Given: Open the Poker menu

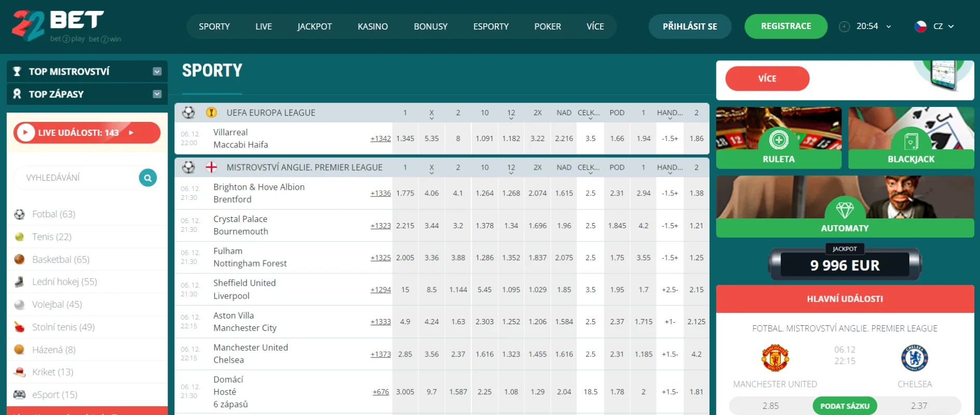Looking at the screenshot, I should (548, 26).
